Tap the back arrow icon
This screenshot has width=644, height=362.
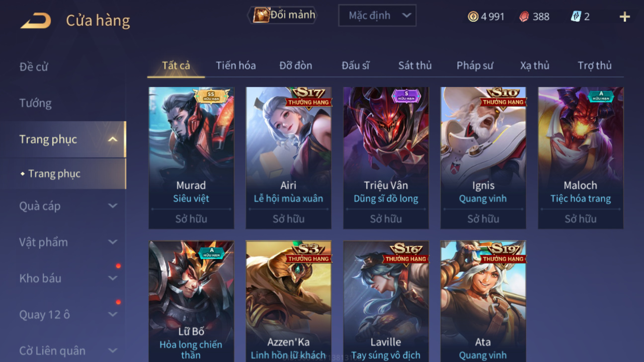35,20
